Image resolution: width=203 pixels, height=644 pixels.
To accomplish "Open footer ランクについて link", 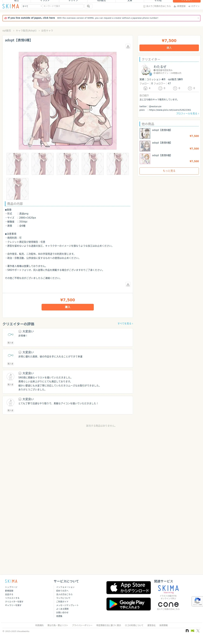I will 63,598.
